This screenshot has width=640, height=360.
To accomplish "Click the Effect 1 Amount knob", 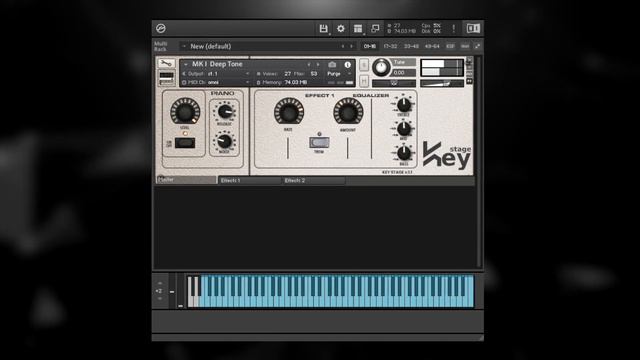I will coord(348,112).
